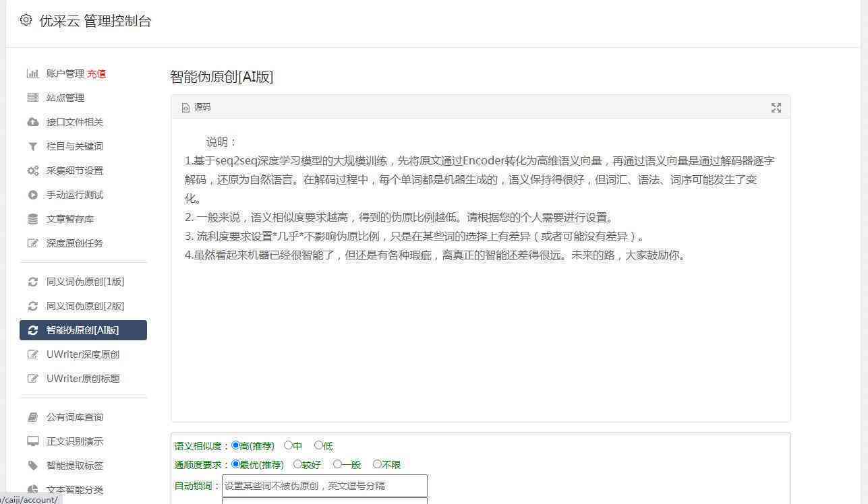Viewport: 868px width, 504px height.
Task: Click the edit icon for 深度原创任务
Action: (x=32, y=243)
